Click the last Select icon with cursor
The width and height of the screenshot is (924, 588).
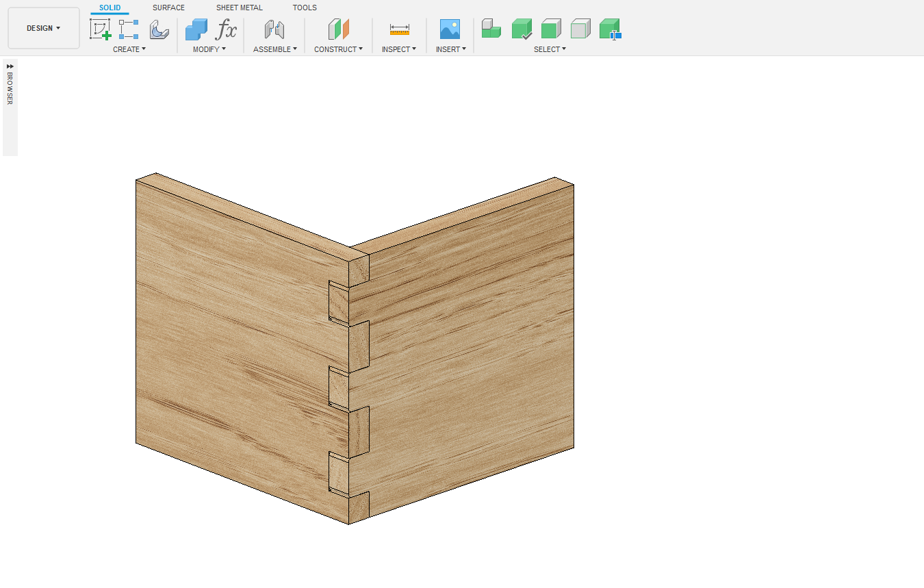click(609, 29)
